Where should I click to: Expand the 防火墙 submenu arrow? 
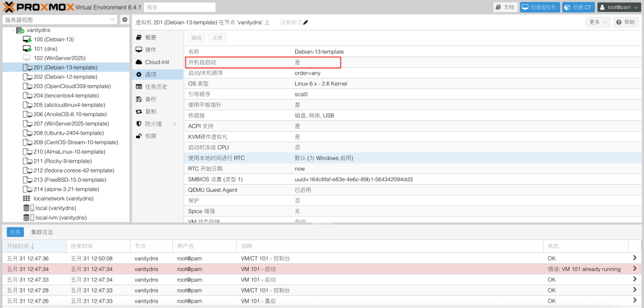coord(175,124)
